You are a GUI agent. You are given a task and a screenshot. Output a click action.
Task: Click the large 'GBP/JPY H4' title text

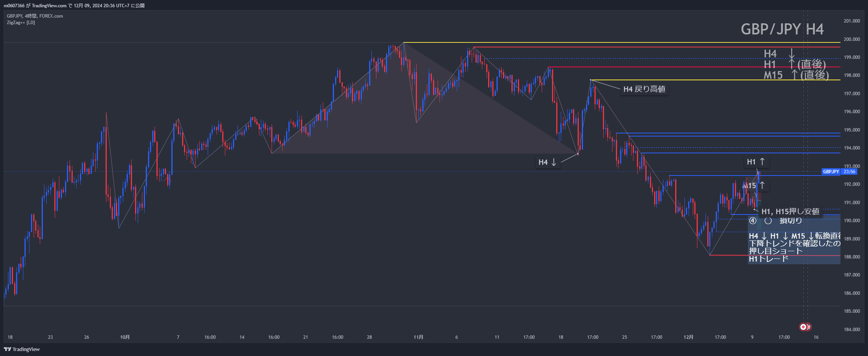click(782, 29)
